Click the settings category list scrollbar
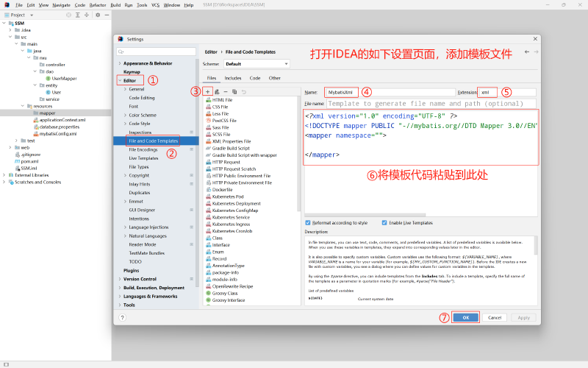Viewport: 588px width, 368px height. (197, 173)
